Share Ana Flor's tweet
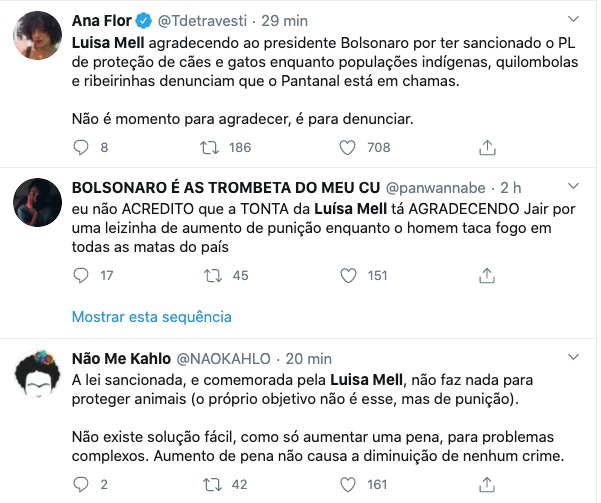 (x=487, y=148)
